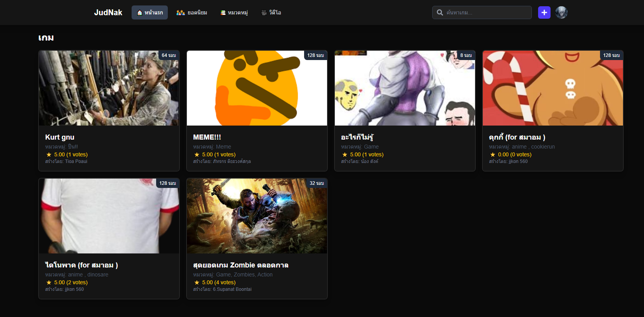
Task: Open the user profile avatar
Action: click(x=561, y=12)
